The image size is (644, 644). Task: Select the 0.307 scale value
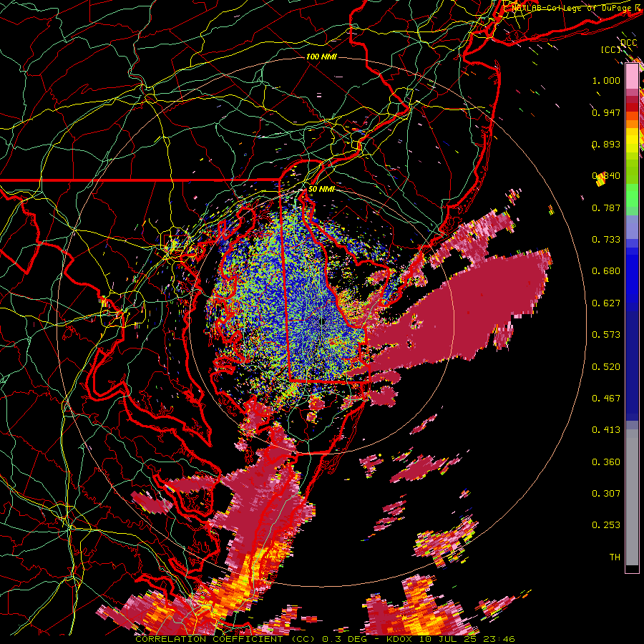pos(606,494)
